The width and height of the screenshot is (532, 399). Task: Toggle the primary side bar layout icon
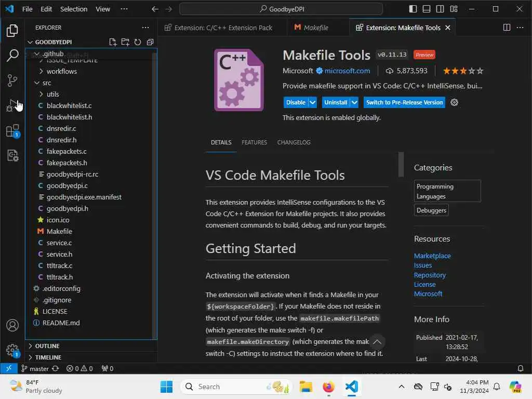click(x=413, y=9)
